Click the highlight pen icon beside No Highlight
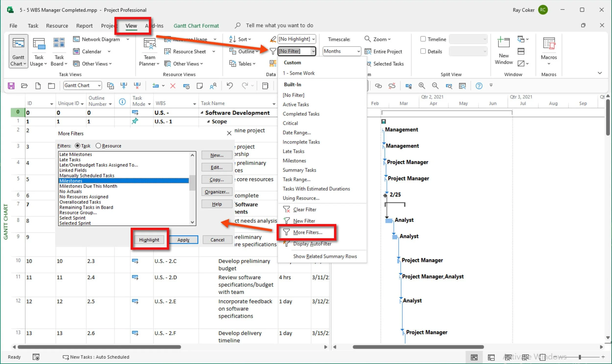This screenshot has height=364, width=612. [273, 39]
